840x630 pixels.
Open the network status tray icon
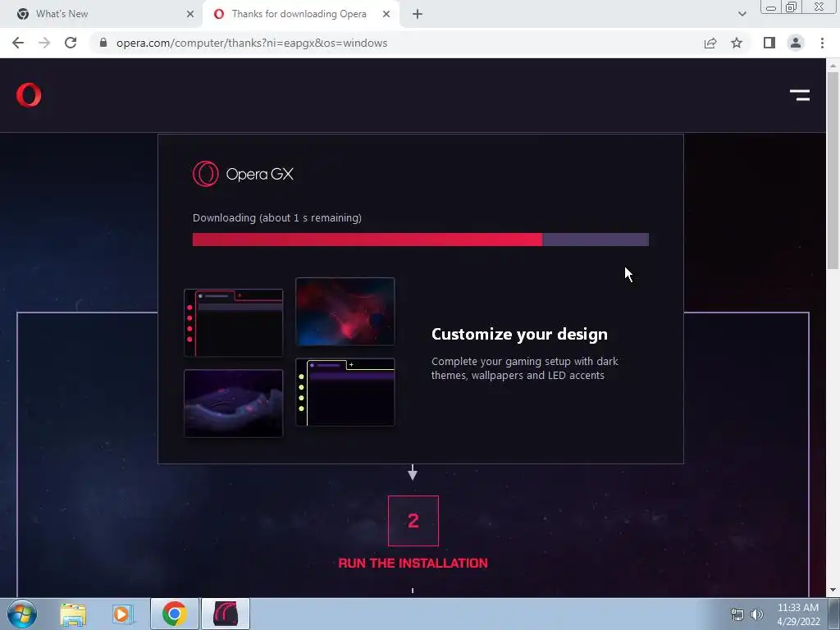click(737, 614)
